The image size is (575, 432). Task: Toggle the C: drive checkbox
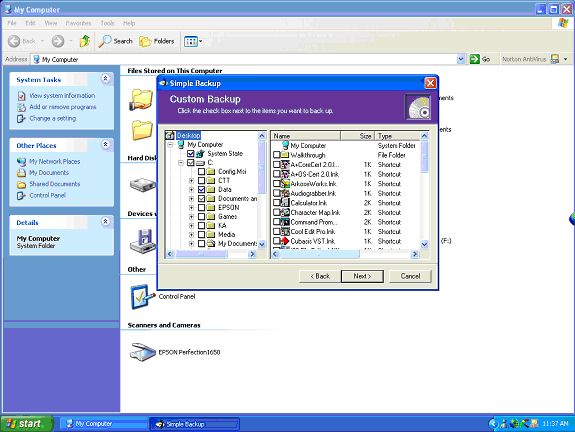(x=191, y=162)
